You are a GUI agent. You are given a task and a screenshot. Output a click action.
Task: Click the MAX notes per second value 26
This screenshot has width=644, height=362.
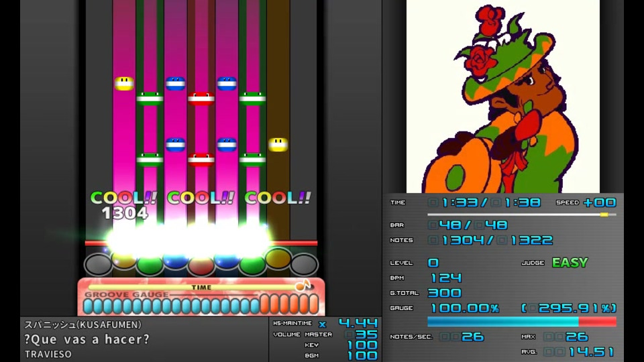(577, 337)
